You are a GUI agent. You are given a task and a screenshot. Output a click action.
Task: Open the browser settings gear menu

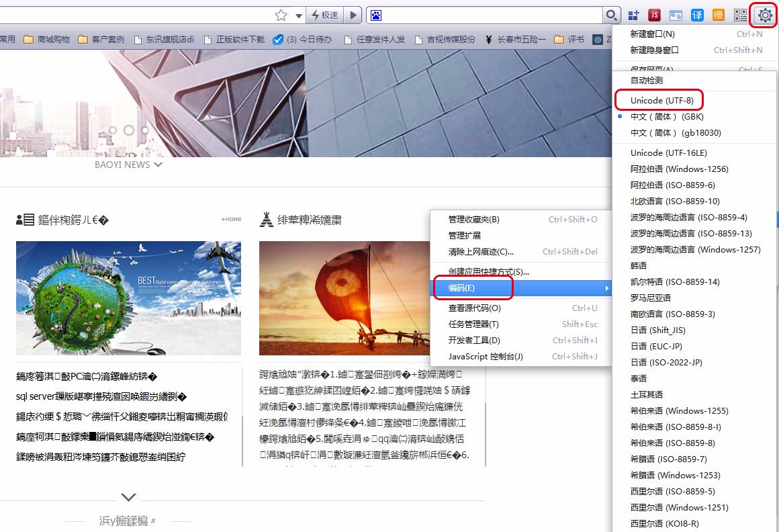pos(764,15)
